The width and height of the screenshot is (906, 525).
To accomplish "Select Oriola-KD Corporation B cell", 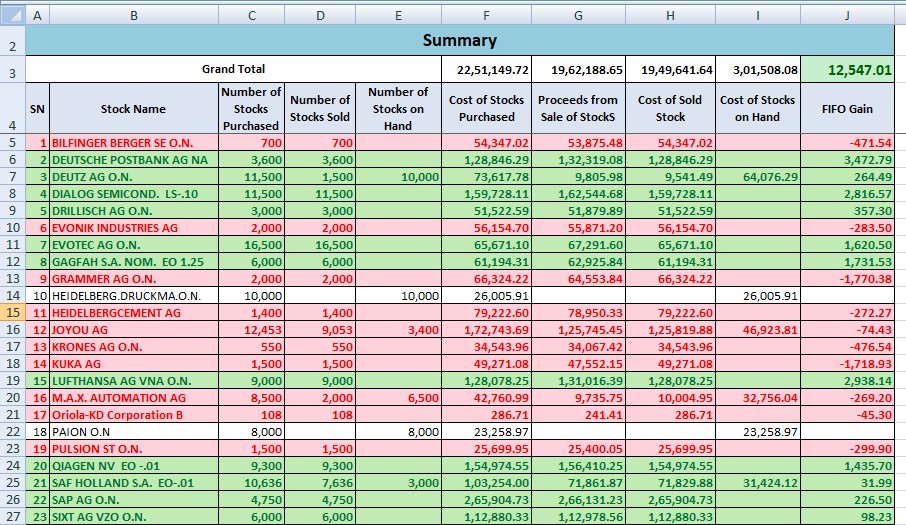I will click(x=133, y=415).
